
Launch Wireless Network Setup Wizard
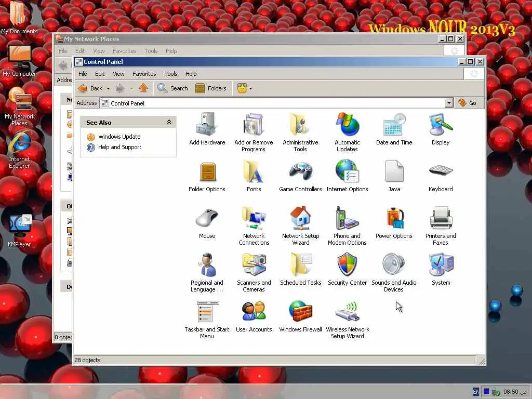(x=347, y=320)
